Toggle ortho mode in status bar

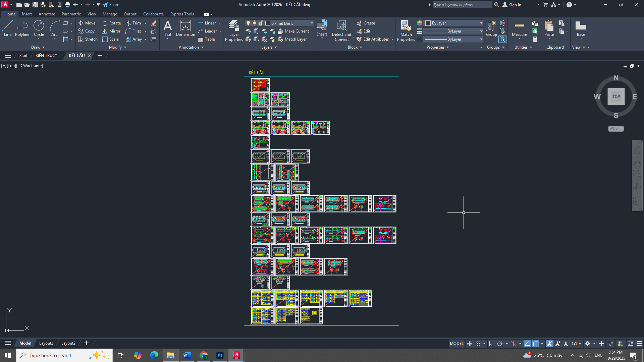(x=492, y=344)
